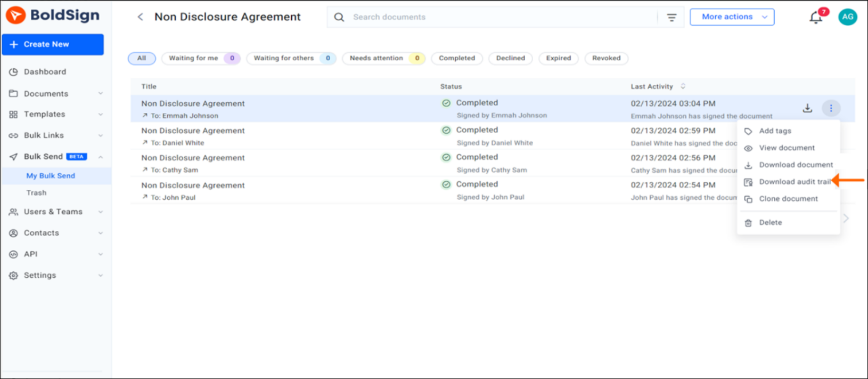Image resolution: width=868 pixels, height=379 pixels.
Task: Go back using the left chevron arrow
Action: tap(140, 17)
